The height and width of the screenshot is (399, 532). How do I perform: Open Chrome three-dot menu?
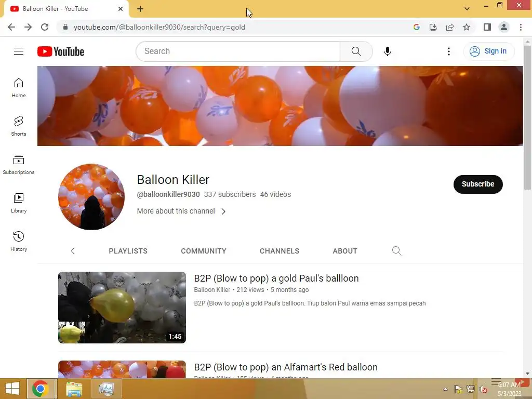point(521,27)
